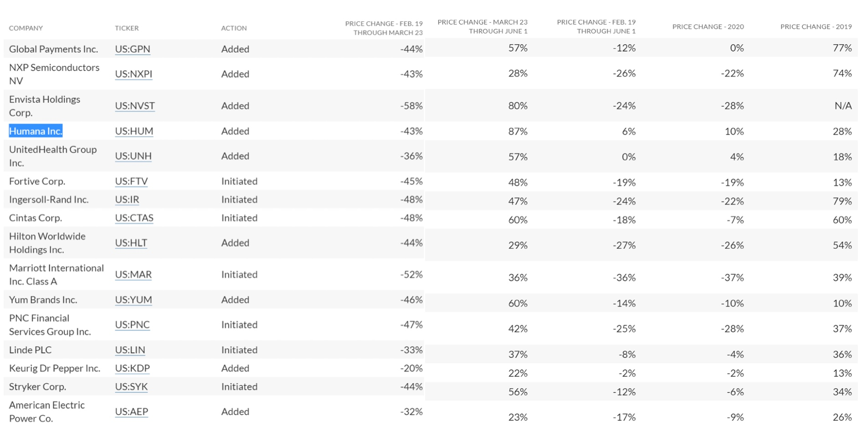Visit the US:AEP ticker link

131,412
